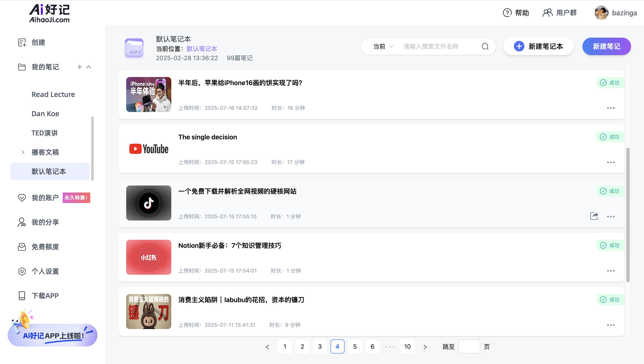Expand the collapsed pages ellipsis

pos(390,347)
